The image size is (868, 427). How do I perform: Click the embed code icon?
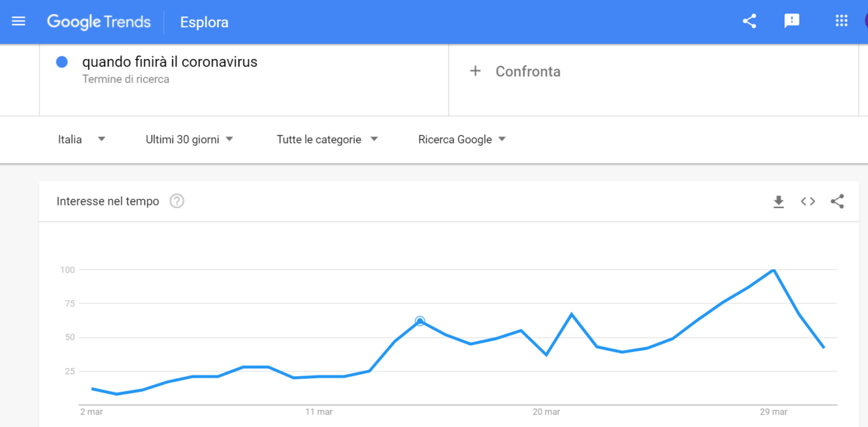[808, 201]
